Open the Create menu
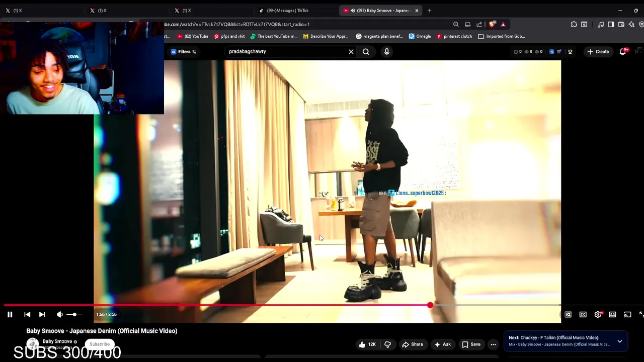 (x=598, y=51)
